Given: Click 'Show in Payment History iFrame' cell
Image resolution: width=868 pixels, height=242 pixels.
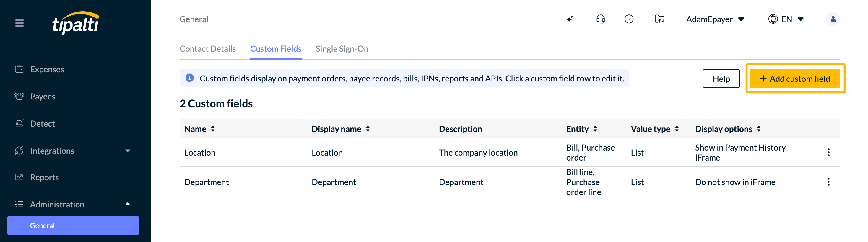Looking at the screenshot, I should point(740,153).
